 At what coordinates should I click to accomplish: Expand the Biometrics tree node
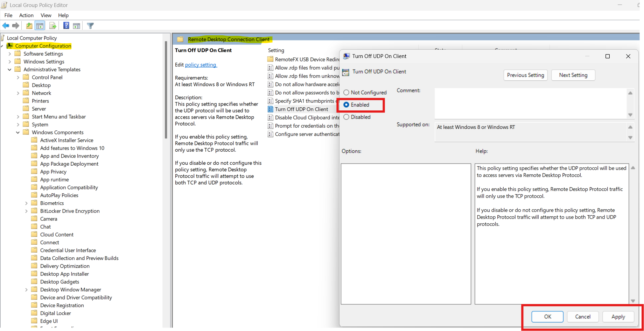click(x=26, y=203)
